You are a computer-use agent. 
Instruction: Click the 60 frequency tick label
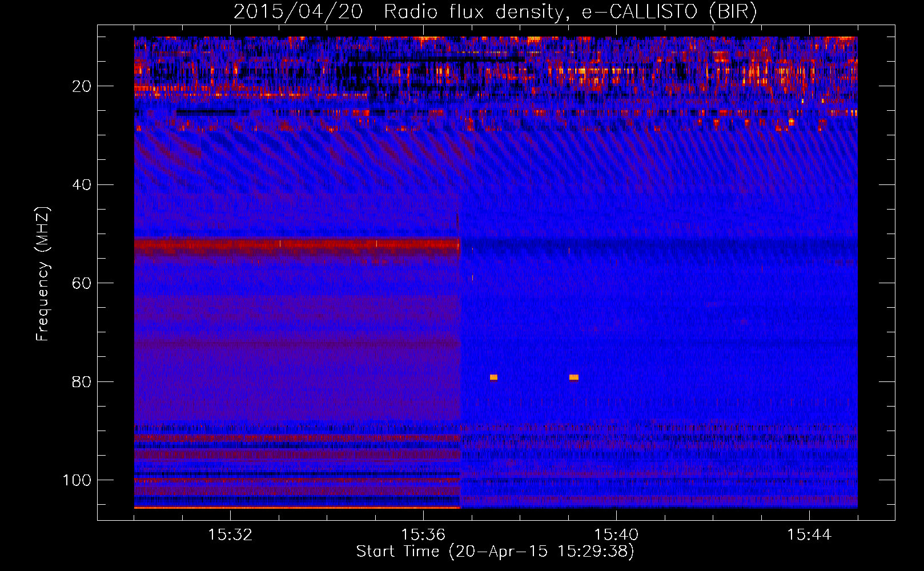[82, 283]
